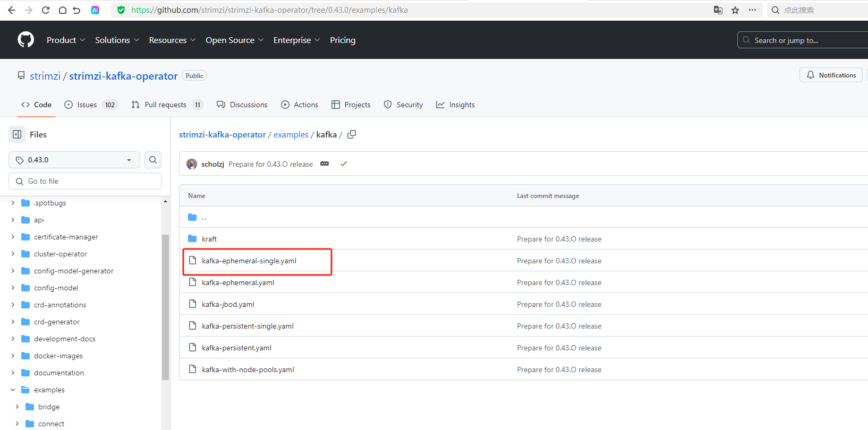The image size is (868, 430).
Task: Select config-model folder in tree
Action: tap(56, 288)
